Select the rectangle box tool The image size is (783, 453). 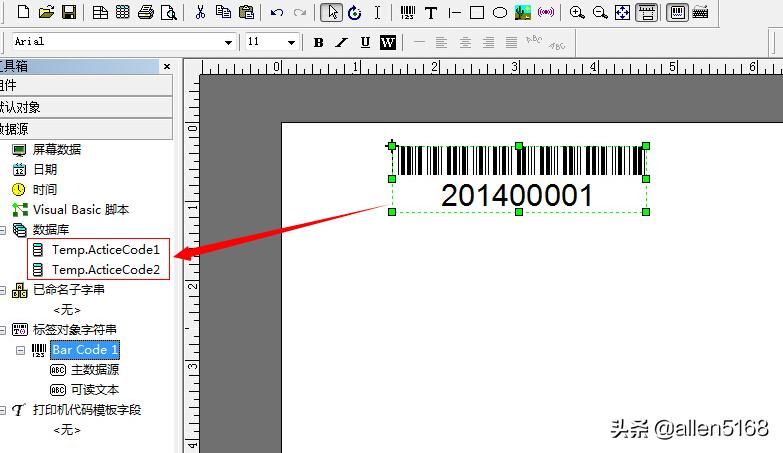pyautogui.click(x=477, y=12)
